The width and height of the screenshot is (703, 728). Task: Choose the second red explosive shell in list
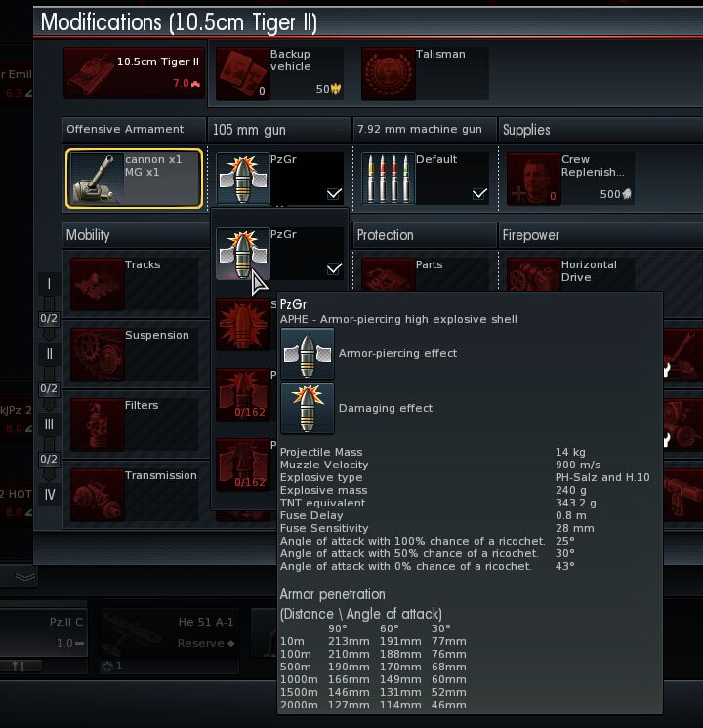tap(243, 324)
